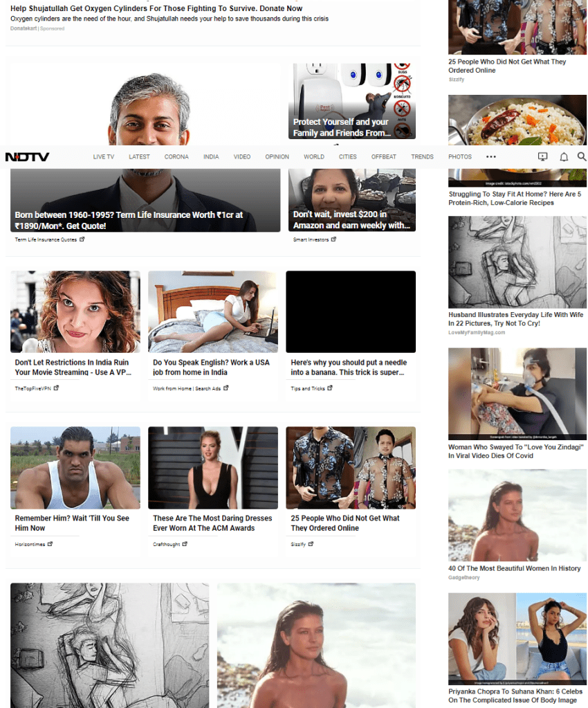Click external link icon beside Horizontimes
Viewport: 588px width, 708px height.
(x=50, y=544)
